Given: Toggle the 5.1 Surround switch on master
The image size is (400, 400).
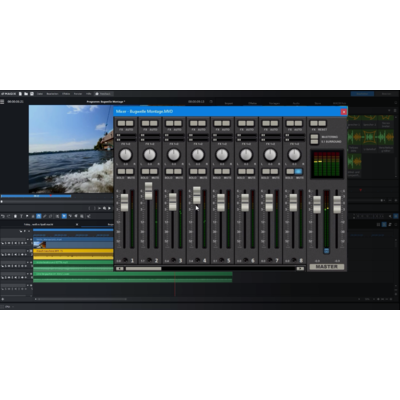Looking at the screenshot, I should 314,142.
